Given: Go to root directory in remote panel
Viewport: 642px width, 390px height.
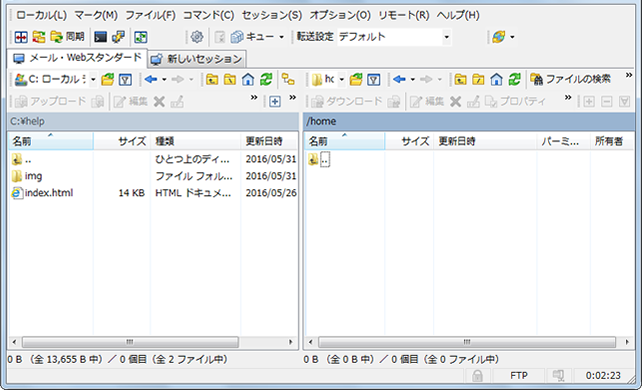Looking at the screenshot, I should (478, 79).
